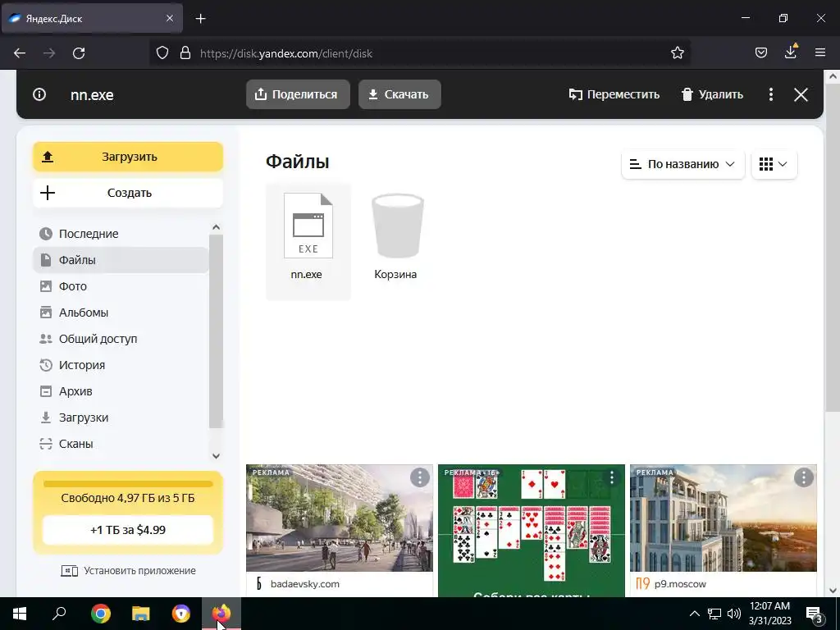The height and width of the screenshot is (630, 840).
Task: Click the volume icon in tray
Action: [734, 614]
